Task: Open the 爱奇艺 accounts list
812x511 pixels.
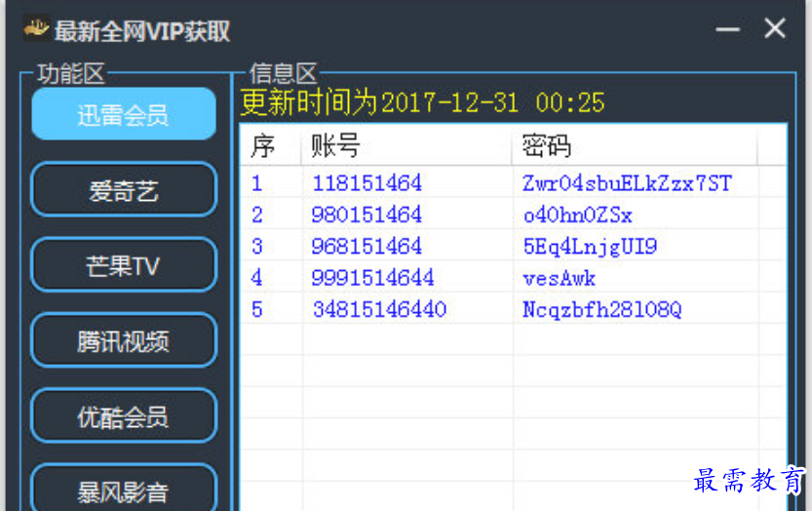Action: [124, 189]
